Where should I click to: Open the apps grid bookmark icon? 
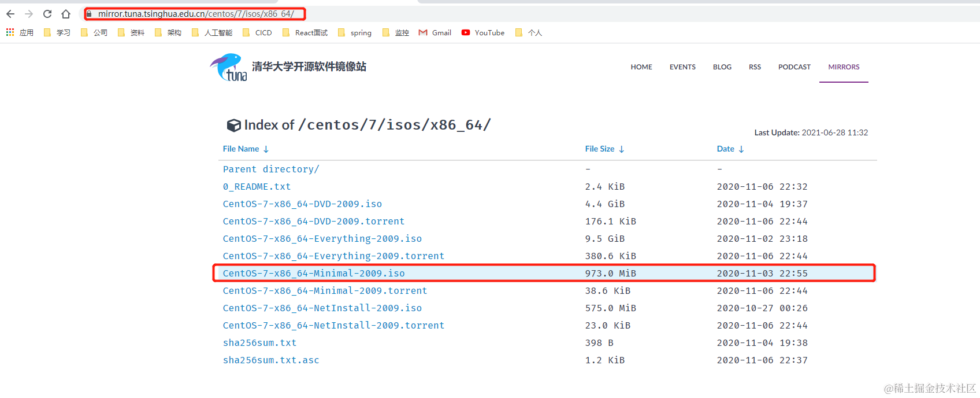[x=10, y=32]
